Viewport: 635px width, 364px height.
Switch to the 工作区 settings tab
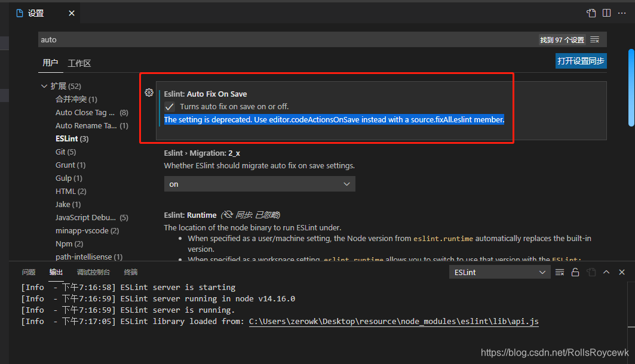click(79, 63)
